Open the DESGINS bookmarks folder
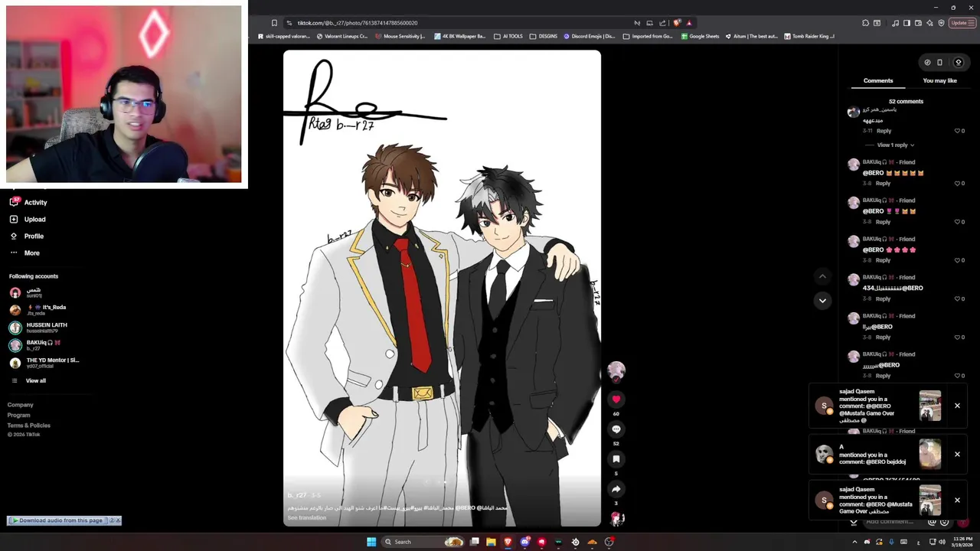 [544, 36]
